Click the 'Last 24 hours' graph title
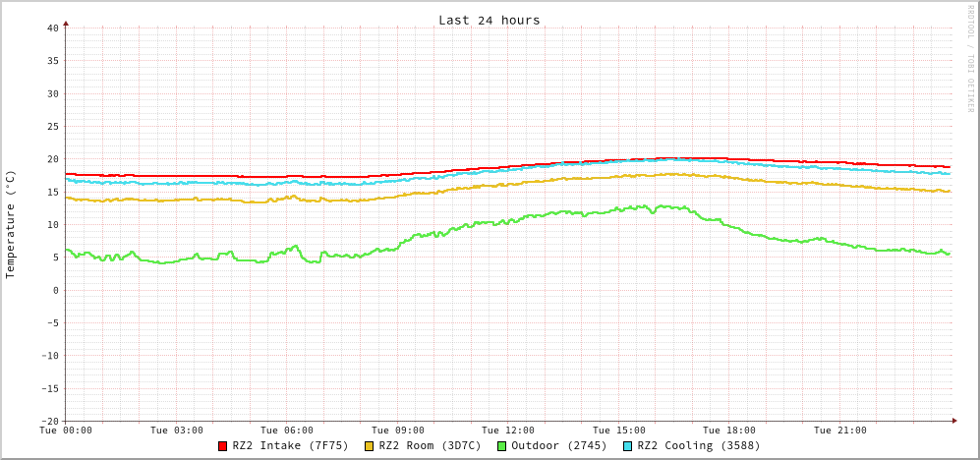Image resolution: width=980 pixels, height=460 pixels. pyautogui.click(x=489, y=20)
